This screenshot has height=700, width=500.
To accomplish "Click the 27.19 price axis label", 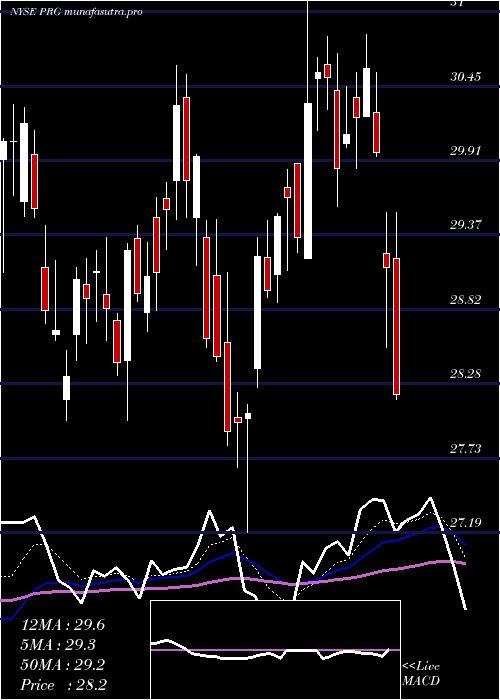I will (x=466, y=522).
